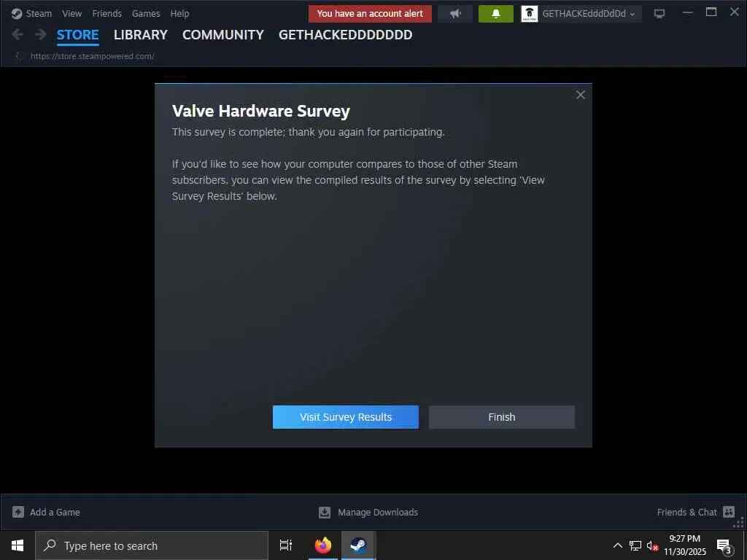Open Manage Downloads
This screenshot has width=747, height=560.
(x=378, y=513)
